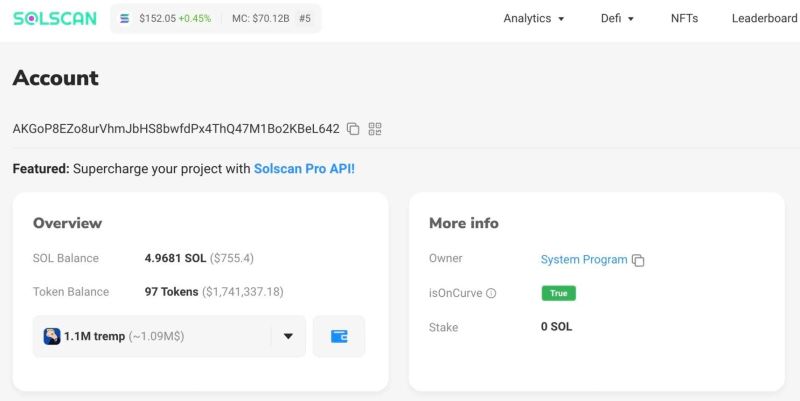Screen dimensions: 800x401
Task: Click the isOnCurve info icon
Action: [491, 294]
